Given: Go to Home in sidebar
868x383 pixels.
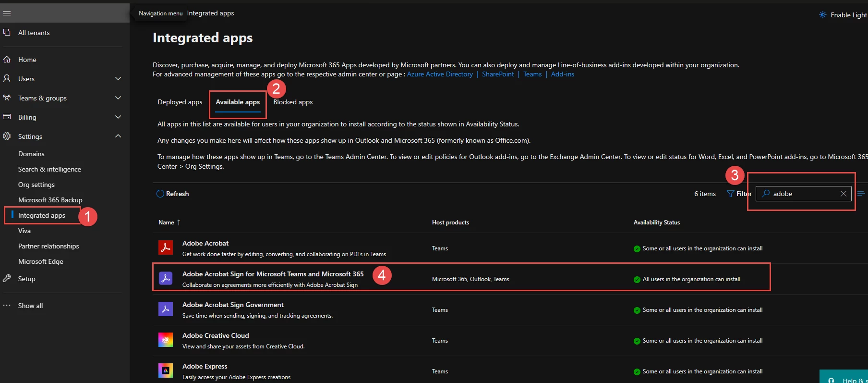Looking at the screenshot, I should (x=27, y=60).
